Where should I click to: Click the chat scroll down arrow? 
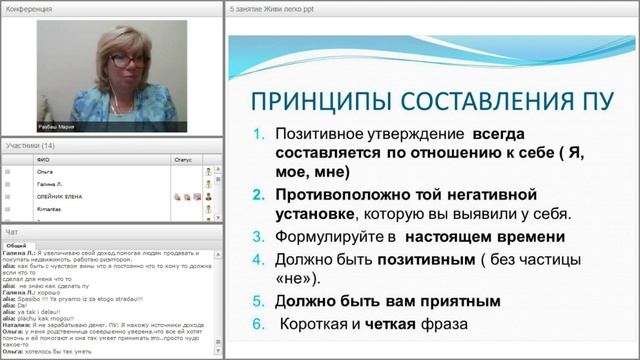point(218,351)
